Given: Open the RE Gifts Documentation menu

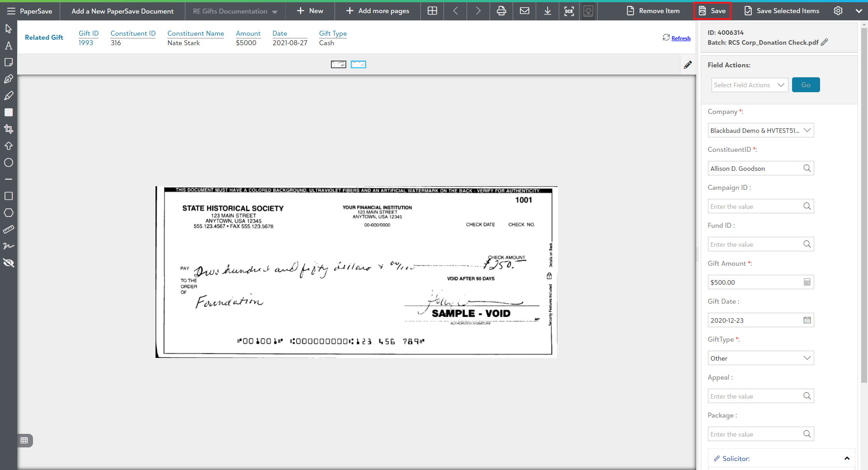Looking at the screenshot, I should [x=235, y=11].
